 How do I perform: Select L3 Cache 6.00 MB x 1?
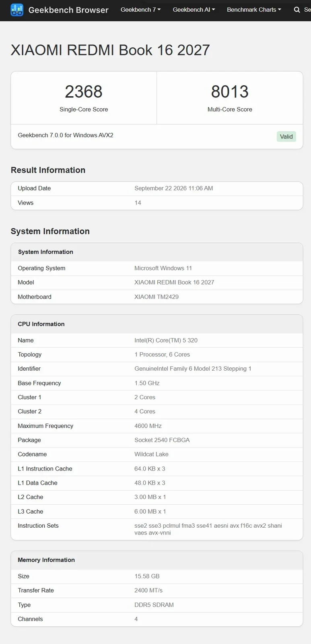(150, 512)
